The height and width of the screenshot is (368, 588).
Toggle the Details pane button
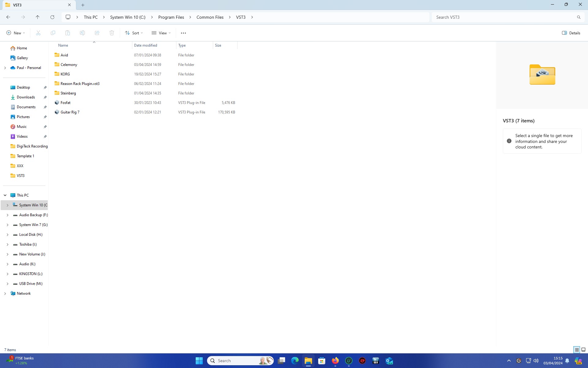click(571, 33)
